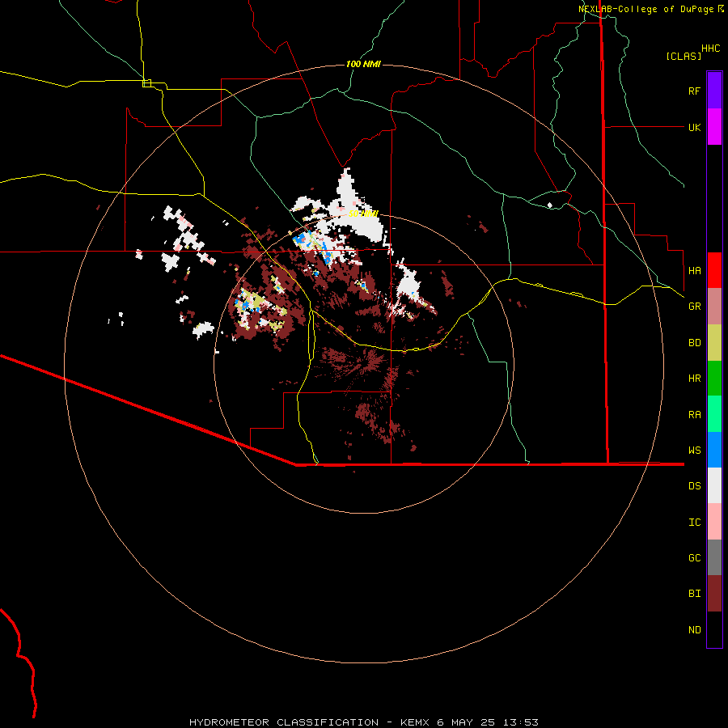
Task: Click the Hydrometeor Classification KEMX caption
Action: click(364, 722)
